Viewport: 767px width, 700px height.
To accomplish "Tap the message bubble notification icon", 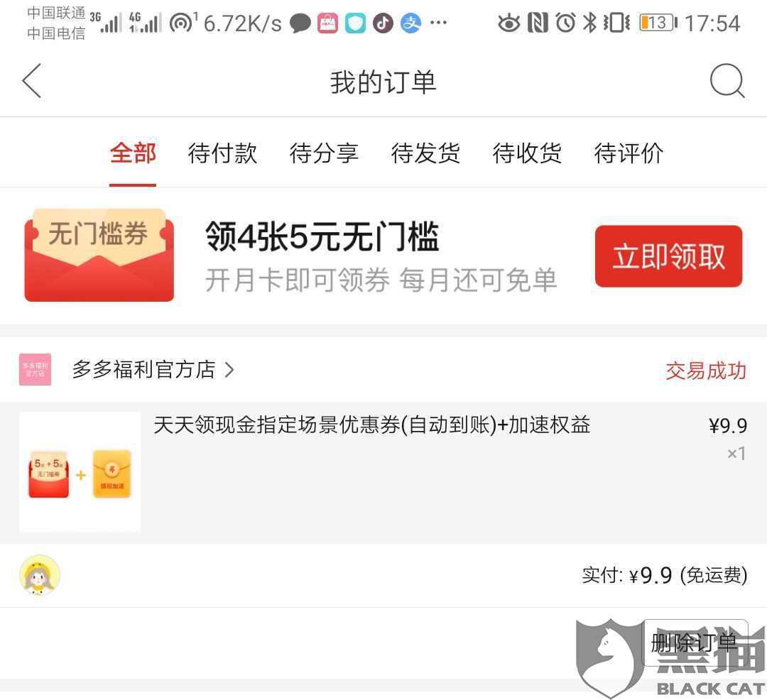I will click(x=300, y=23).
